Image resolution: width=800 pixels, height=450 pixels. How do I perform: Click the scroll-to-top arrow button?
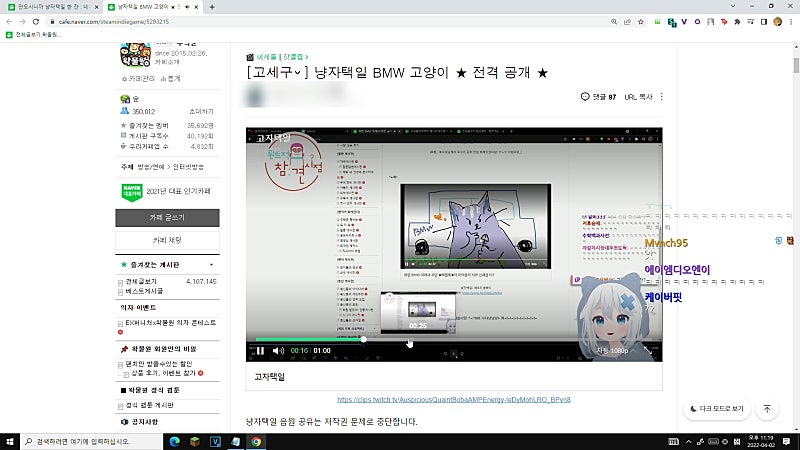(767, 409)
